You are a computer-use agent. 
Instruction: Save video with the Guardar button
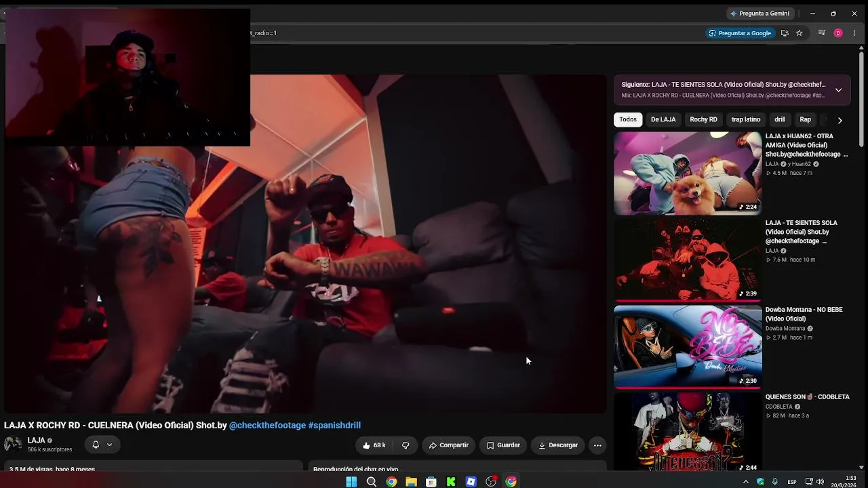pos(503,445)
